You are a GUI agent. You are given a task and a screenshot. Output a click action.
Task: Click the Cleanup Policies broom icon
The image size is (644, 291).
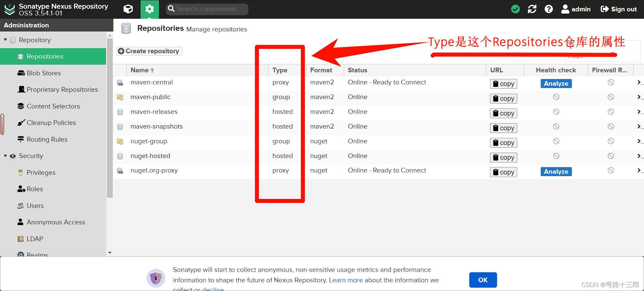point(21,123)
